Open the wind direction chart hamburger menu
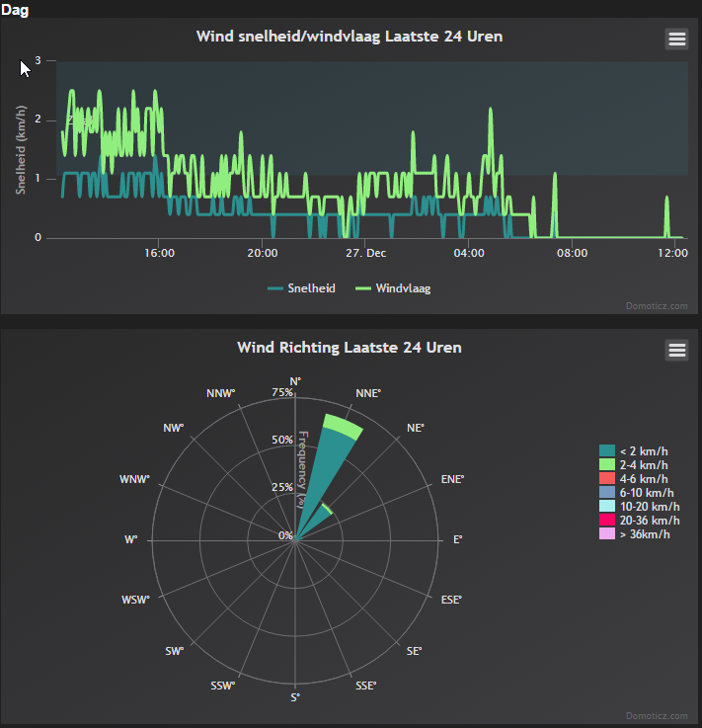Screen dimensions: 702x728 point(676,350)
